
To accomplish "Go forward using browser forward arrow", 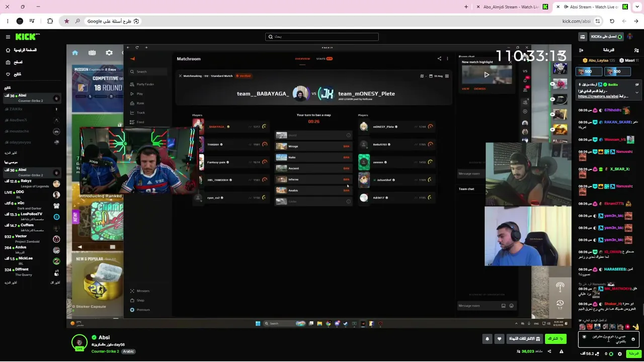I will point(624,21).
